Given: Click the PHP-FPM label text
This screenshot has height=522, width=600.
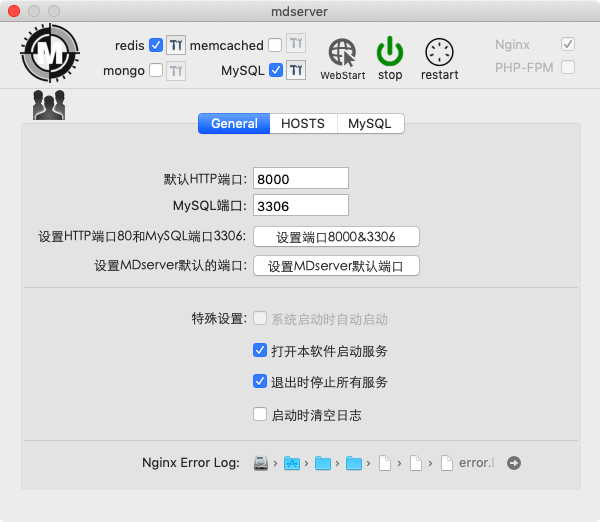Looking at the screenshot, I should 524,67.
